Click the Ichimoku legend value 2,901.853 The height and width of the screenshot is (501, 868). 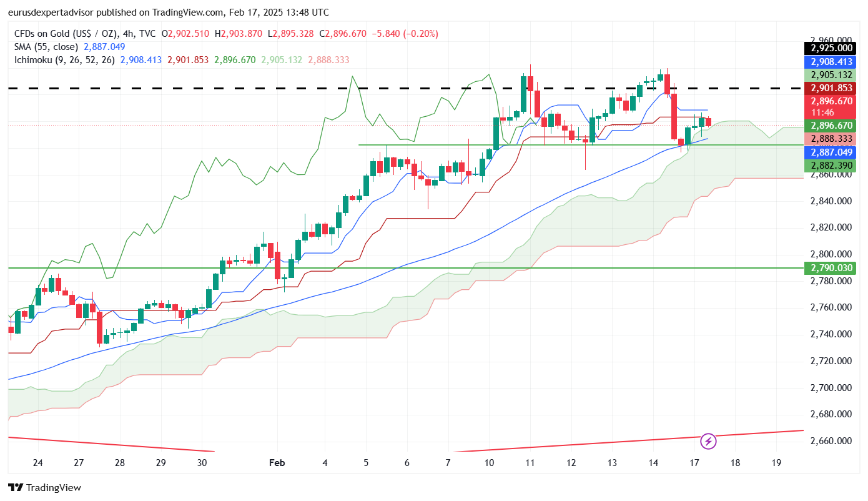point(188,60)
